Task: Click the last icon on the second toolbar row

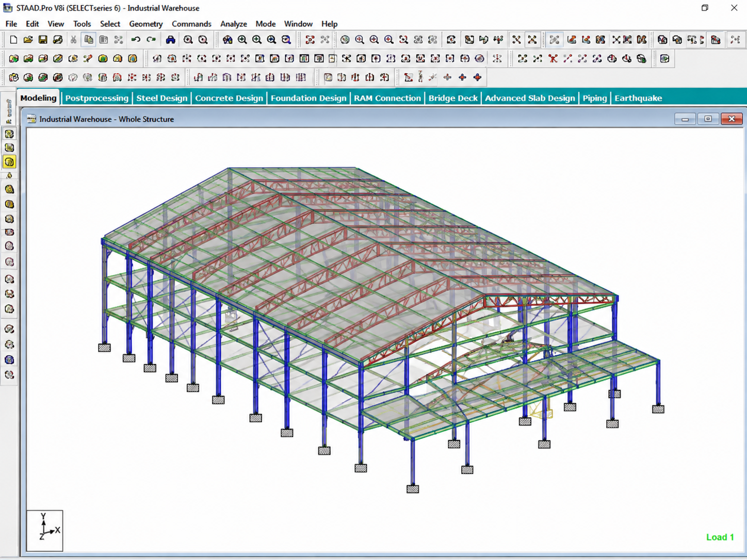Action: coord(664,59)
